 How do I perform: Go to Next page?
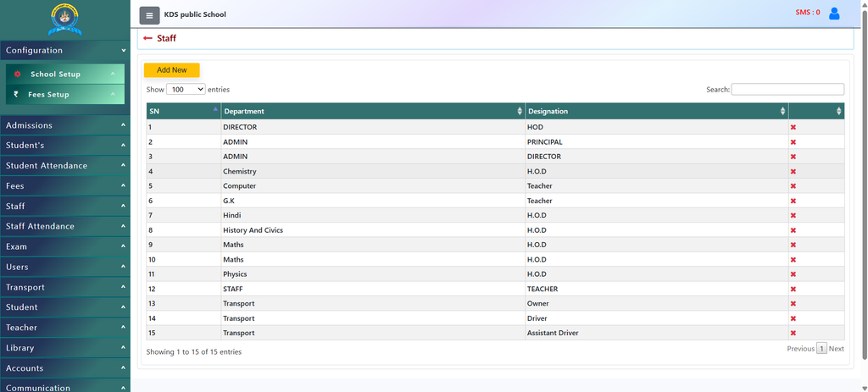[836, 349]
